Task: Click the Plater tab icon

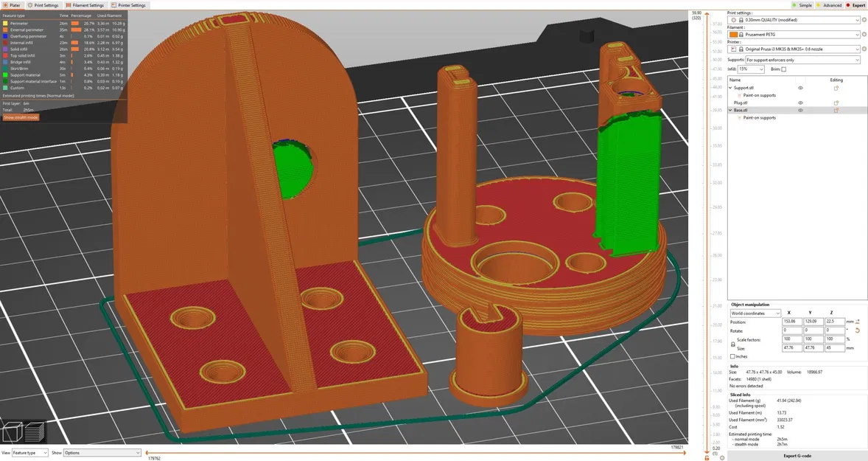Action: 5,5
